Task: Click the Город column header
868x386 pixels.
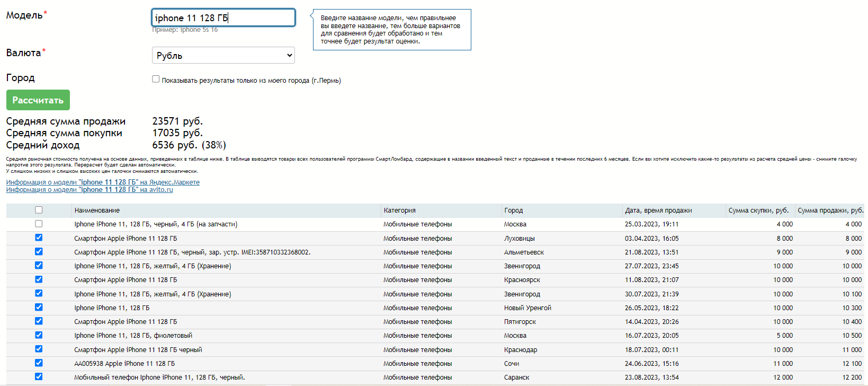Action: click(x=513, y=210)
